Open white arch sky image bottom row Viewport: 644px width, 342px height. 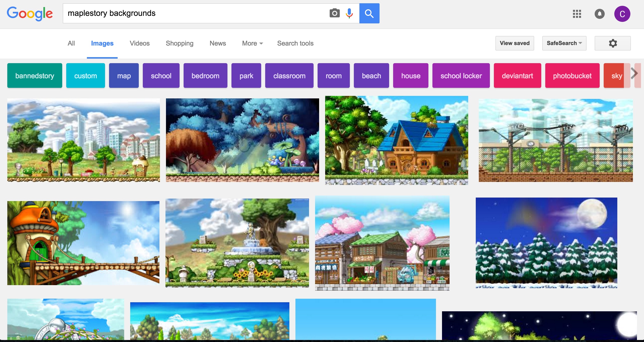click(66, 319)
